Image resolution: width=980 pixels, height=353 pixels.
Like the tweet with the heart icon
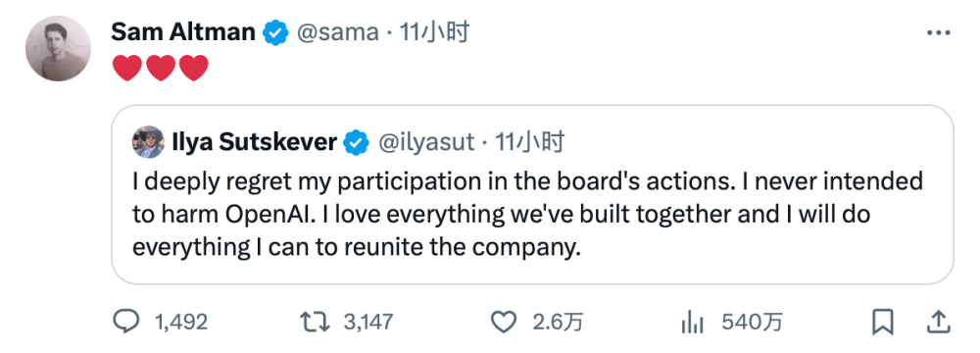pyautogui.click(x=503, y=323)
